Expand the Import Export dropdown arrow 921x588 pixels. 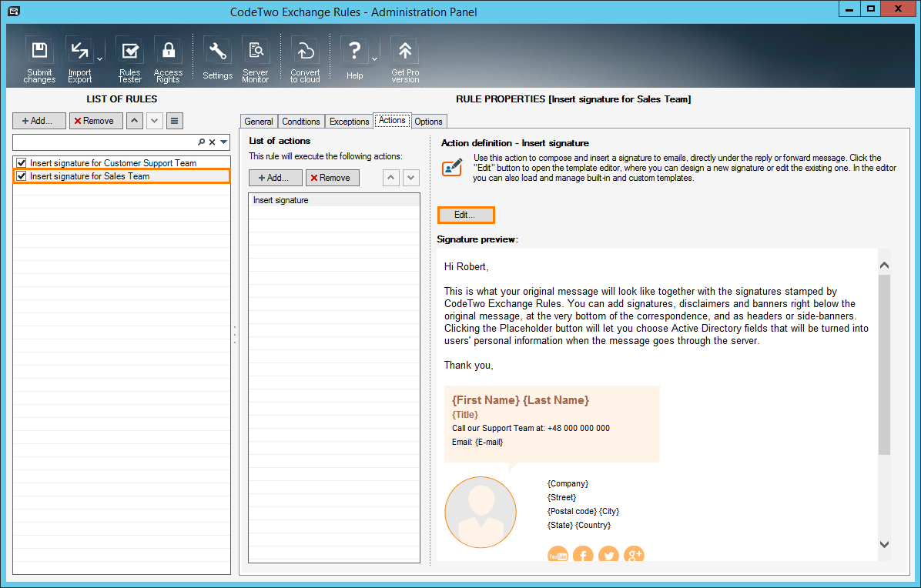99,59
